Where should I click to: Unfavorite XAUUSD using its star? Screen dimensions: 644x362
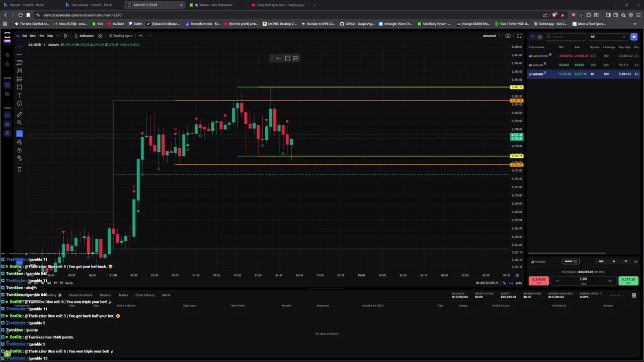pos(545,73)
